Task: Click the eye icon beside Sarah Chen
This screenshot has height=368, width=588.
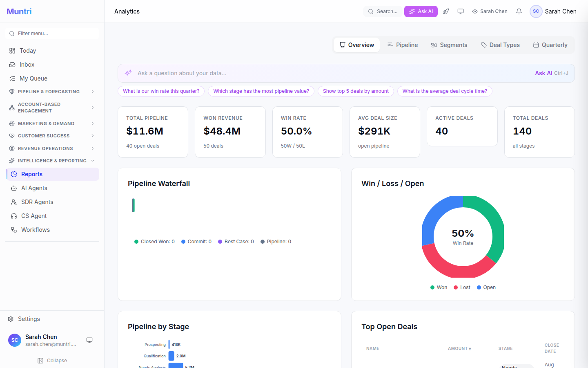Action: 475,11
